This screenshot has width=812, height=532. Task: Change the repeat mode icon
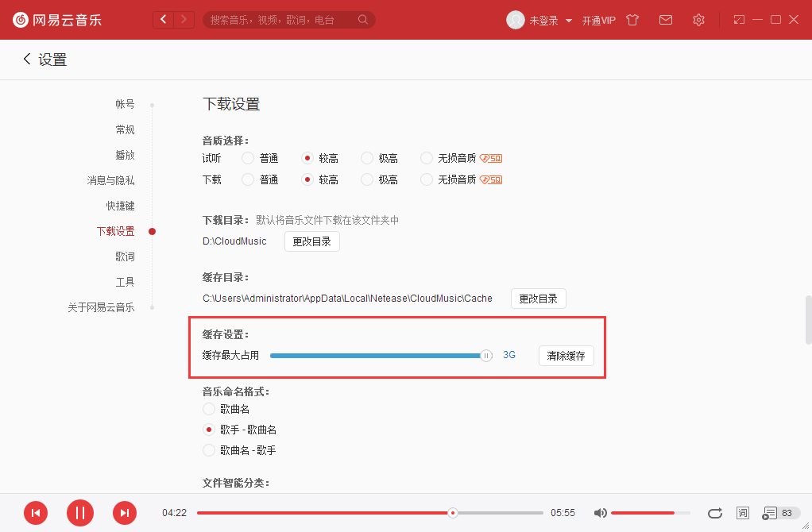(714, 513)
